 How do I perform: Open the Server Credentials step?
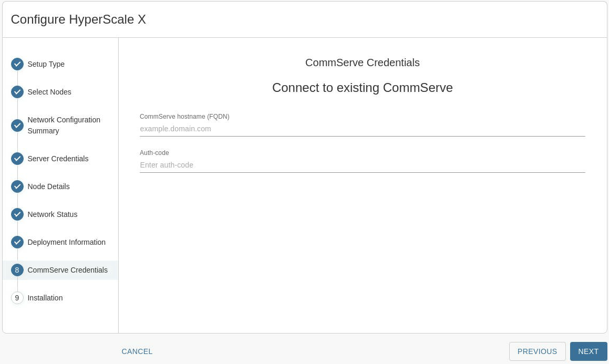[58, 159]
